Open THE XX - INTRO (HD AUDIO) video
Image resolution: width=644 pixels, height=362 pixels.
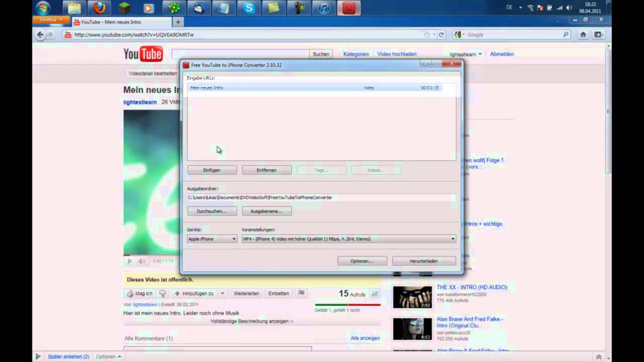[472, 287]
